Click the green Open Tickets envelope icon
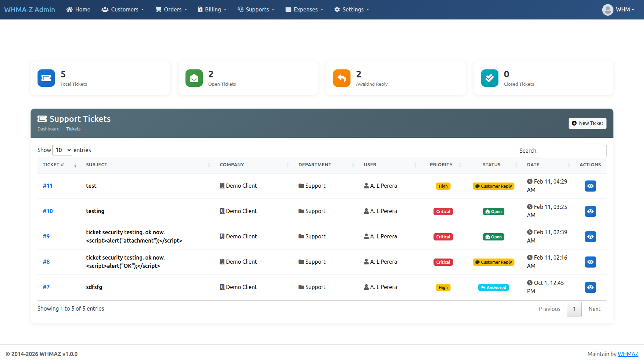This screenshot has width=644, height=364. pyautogui.click(x=194, y=78)
